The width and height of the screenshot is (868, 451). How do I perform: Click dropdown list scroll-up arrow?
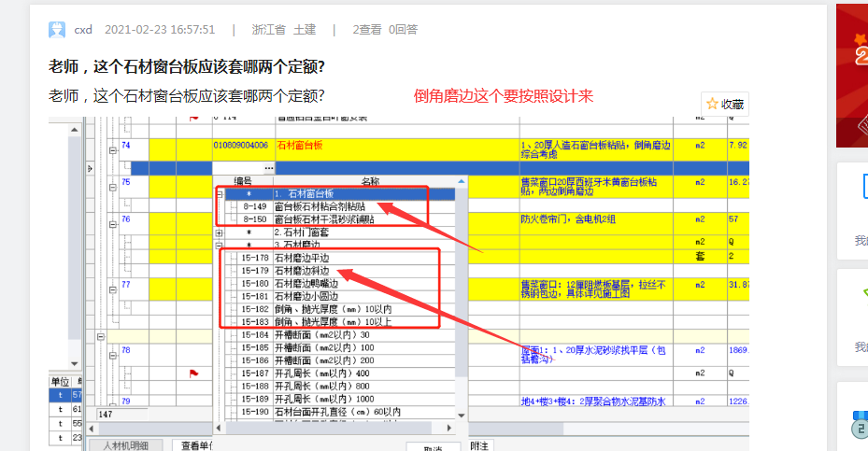(462, 181)
